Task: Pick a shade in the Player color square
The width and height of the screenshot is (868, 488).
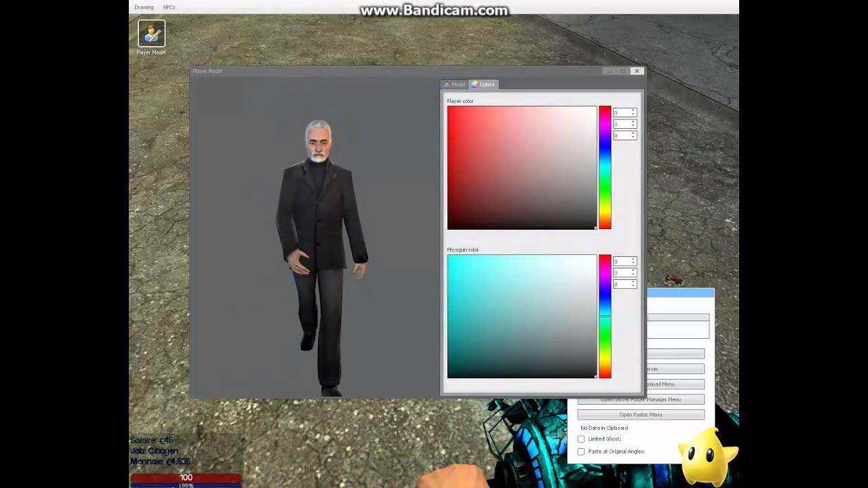Action: 522,167
